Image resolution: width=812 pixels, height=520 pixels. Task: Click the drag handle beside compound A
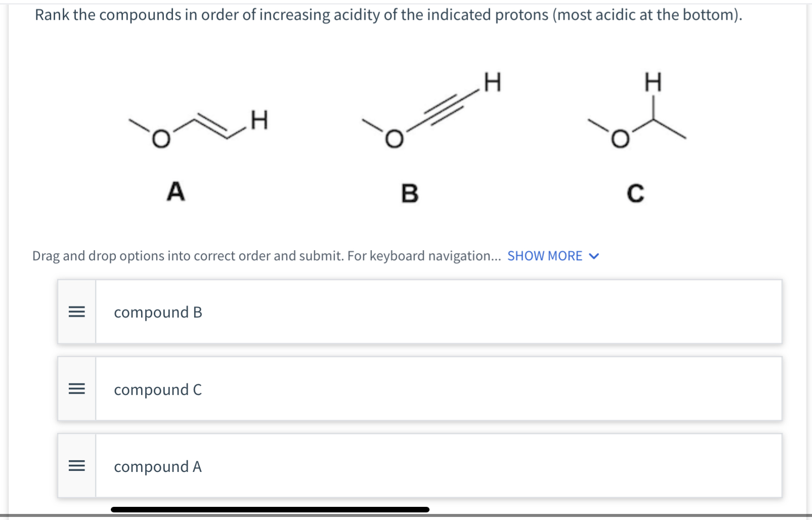pyautogui.click(x=76, y=467)
